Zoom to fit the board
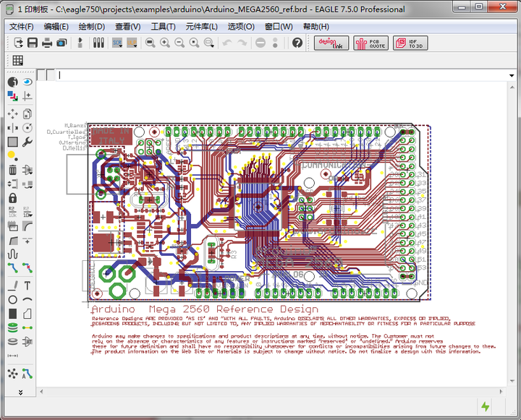The height and width of the screenshot is (420, 521). click(x=151, y=43)
